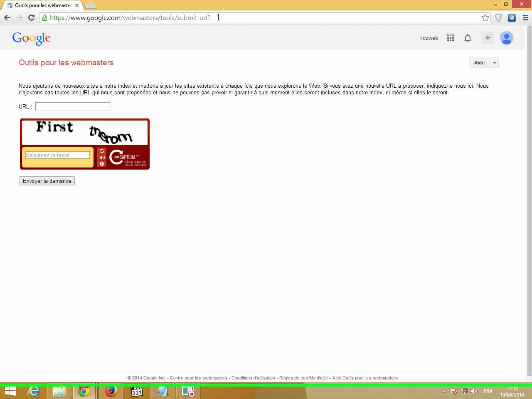The width and height of the screenshot is (532, 399).
Task: Click the blue extension icon in toolbar
Action: coord(512,17)
